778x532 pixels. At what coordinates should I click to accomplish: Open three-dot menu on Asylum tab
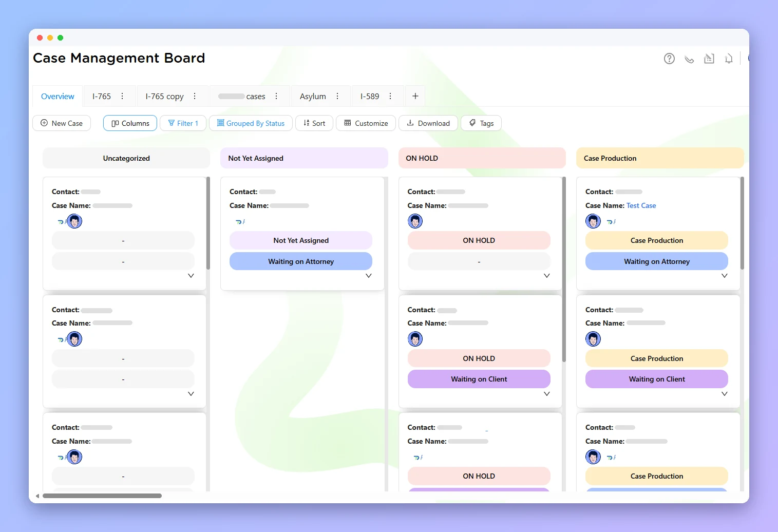[x=337, y=96]
